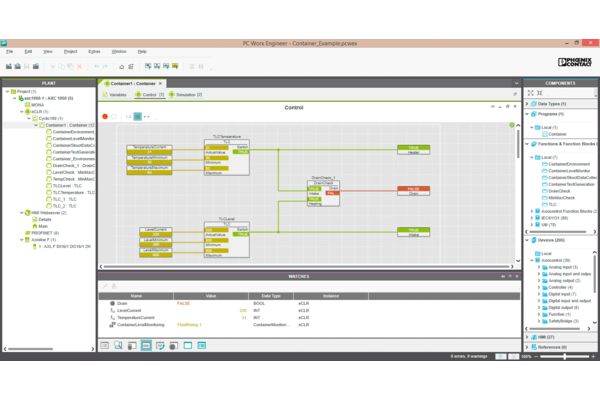
Task: Click the zoom in plus button
Action: pyautogui.click(x=593, y=356)
